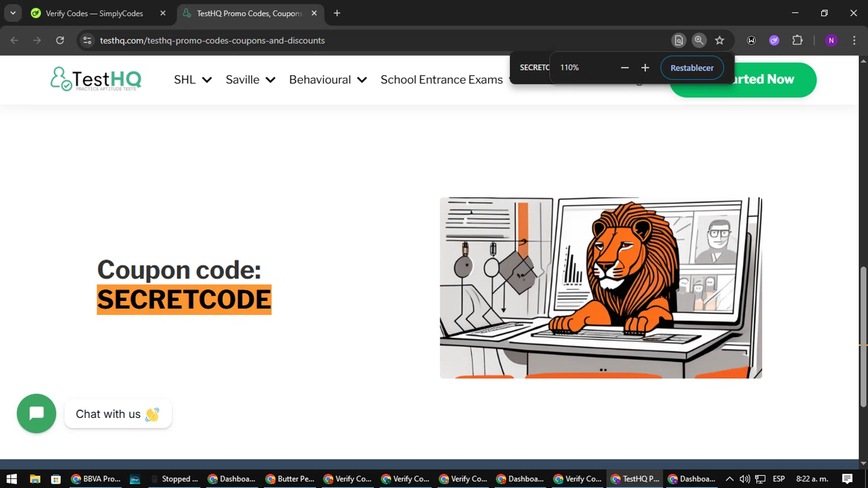Go forward to the next page
Viewport: 868px width, 488px height.
[37, 41]
